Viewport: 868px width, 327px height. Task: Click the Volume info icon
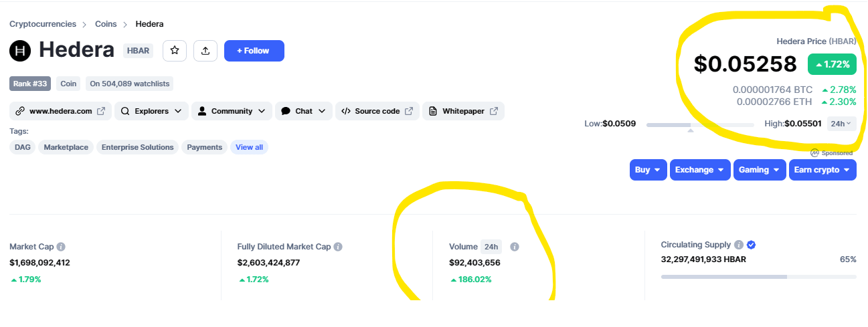pos(515,247)
